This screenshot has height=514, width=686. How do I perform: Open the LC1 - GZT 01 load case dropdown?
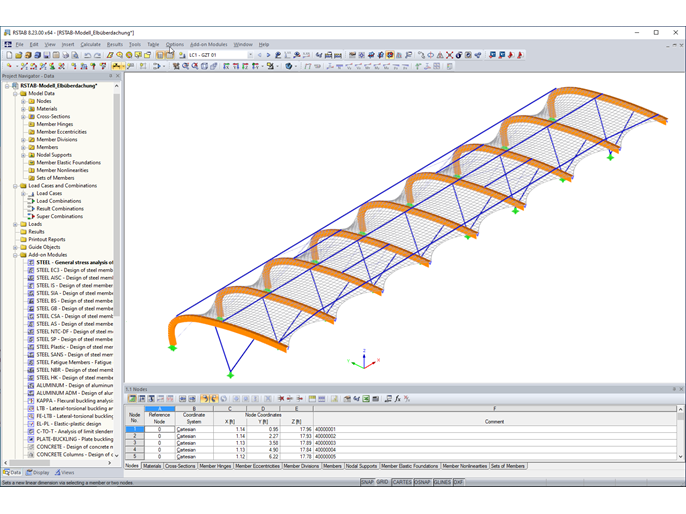click(x=250, y=55)
